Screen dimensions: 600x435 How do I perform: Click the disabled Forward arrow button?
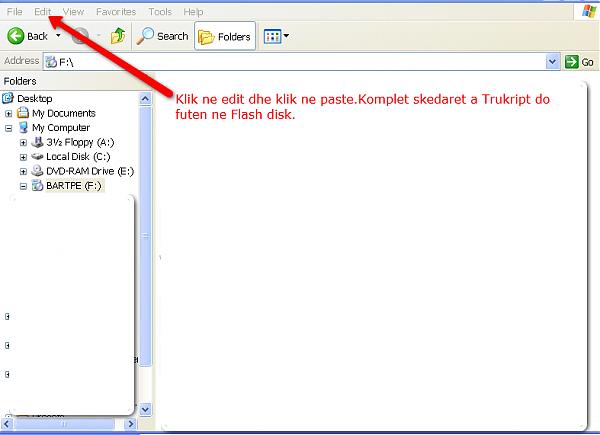click(x=81, y=36)
